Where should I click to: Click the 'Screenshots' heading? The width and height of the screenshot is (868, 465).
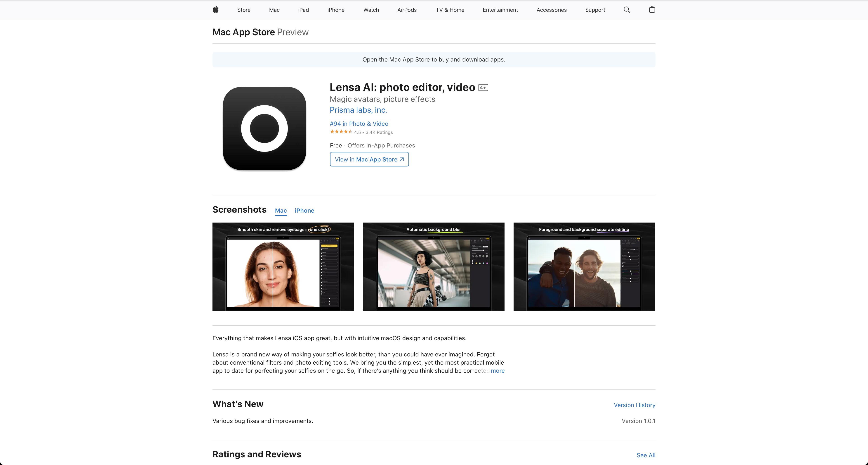[239, 210]
